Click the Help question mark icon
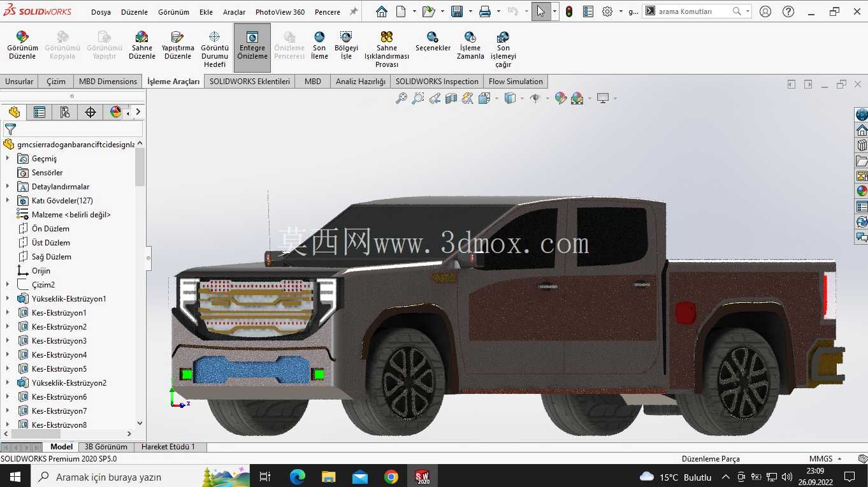868x487 pixels. (788, 11)
